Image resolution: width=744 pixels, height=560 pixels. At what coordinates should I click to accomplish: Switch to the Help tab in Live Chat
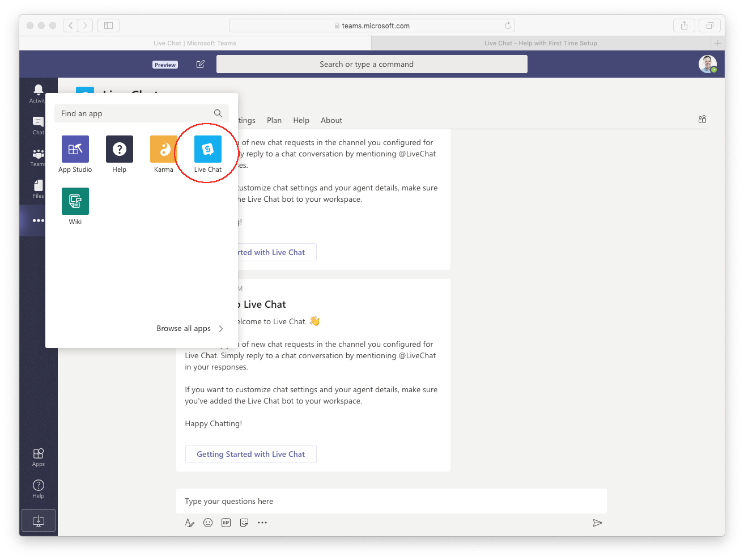(301, 120)
